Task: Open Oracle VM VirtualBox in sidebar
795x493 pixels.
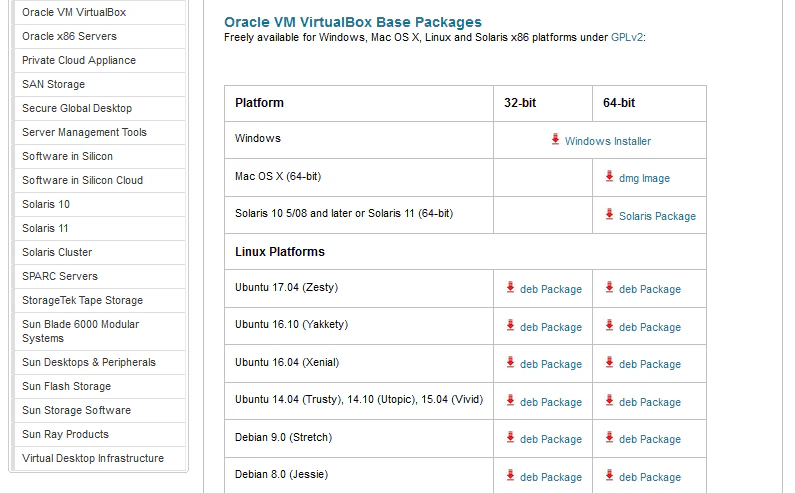Action: pos(100,12)
